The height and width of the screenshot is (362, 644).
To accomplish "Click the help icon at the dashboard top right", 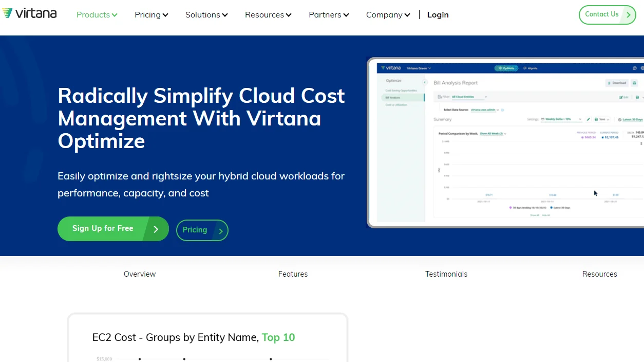I will click(x=634, y=67).
